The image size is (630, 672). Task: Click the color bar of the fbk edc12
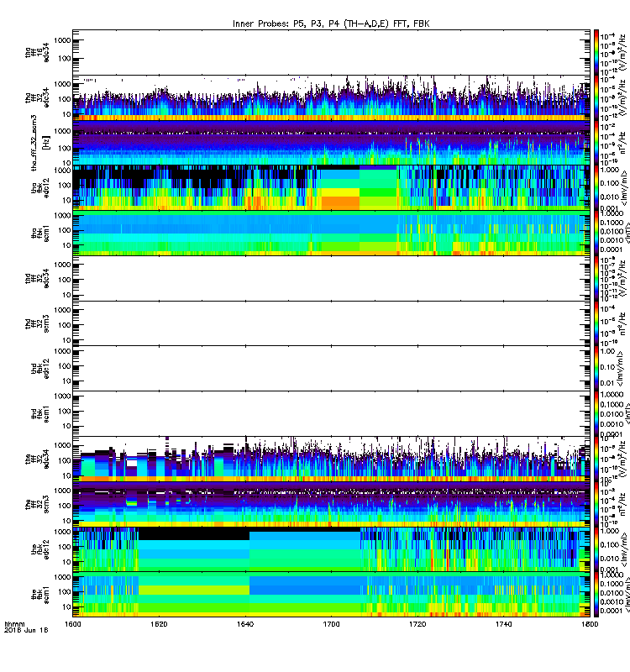(x=596, y=549)
